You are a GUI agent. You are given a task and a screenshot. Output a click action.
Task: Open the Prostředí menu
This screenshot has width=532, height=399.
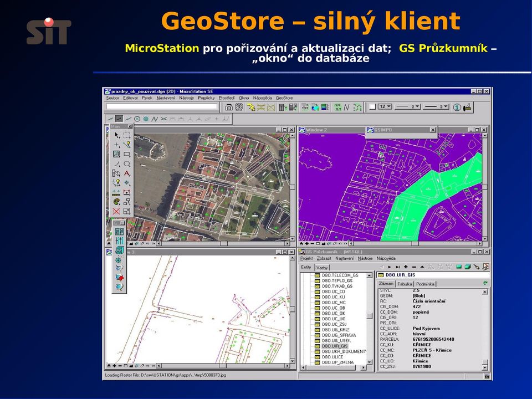point(226,98)
